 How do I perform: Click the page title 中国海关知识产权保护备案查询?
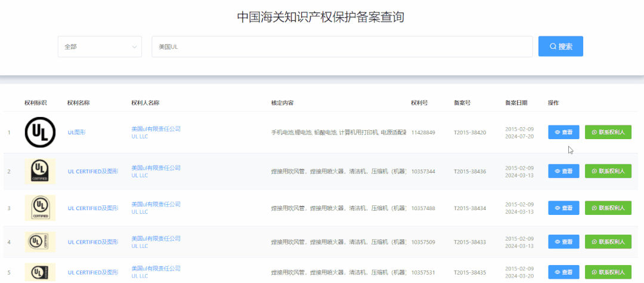321,17
